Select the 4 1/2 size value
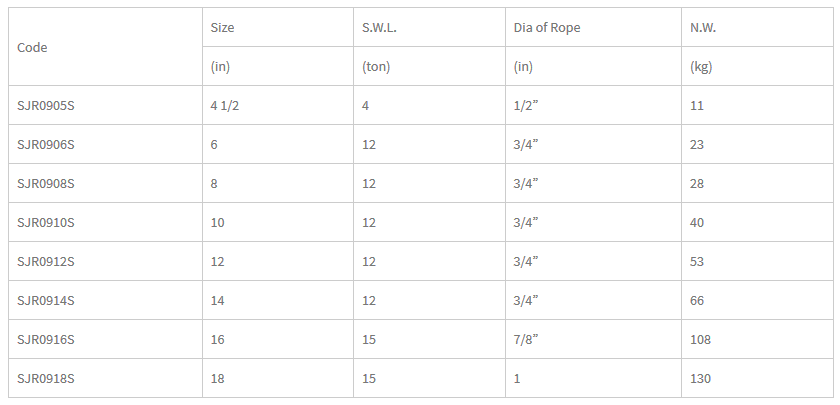Image resolution: width=840 pixels, height=405 pixels. pyautogui.click(x=225, y=106)
